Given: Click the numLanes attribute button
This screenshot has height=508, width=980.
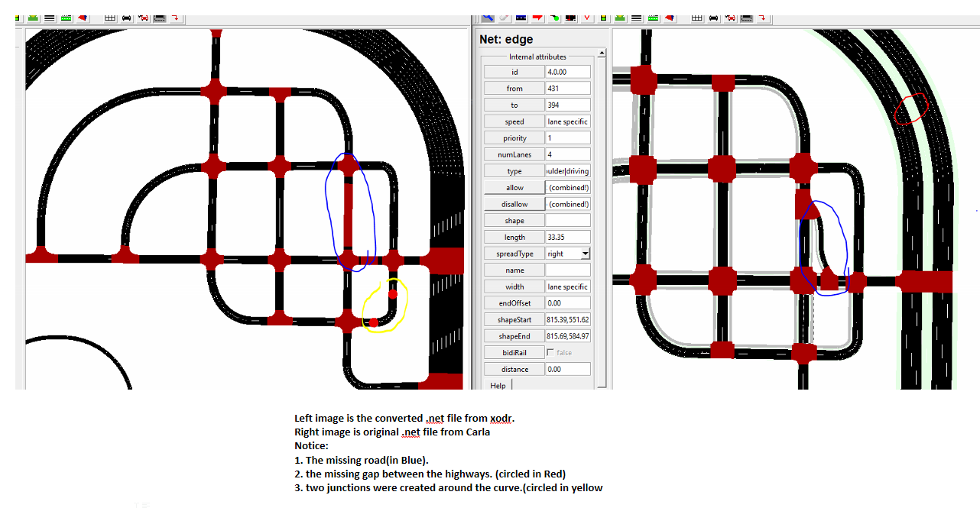Looking at the screenshot, I should 514,154.
